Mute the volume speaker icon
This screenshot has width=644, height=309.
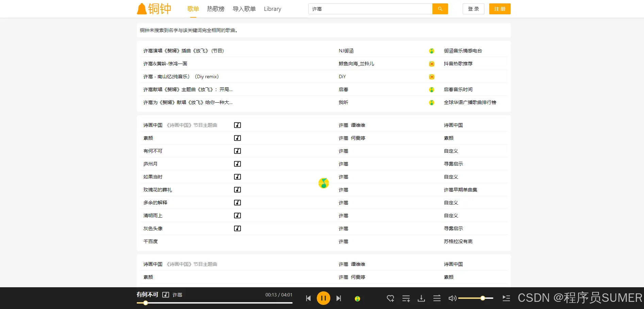pos(452,298)
